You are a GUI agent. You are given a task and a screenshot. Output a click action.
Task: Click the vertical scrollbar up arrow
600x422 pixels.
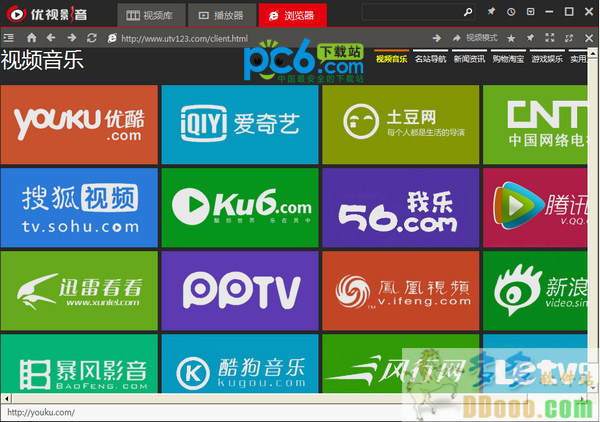point(593,52)
